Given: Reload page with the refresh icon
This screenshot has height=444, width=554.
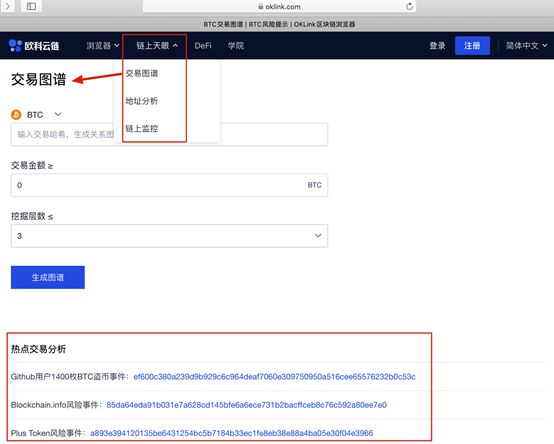Looking at the screenshot, I should point(409,6).
